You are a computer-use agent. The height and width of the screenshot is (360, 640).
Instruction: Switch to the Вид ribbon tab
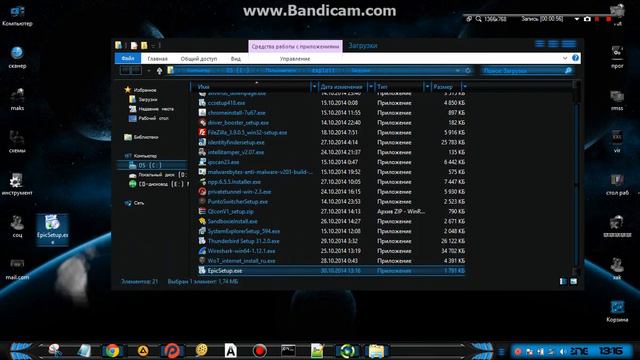coord(236,59)
